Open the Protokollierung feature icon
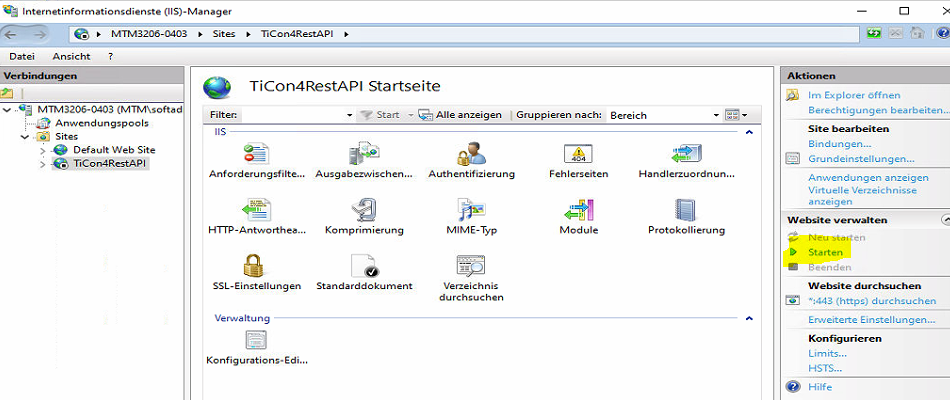 tap(686, 211)
